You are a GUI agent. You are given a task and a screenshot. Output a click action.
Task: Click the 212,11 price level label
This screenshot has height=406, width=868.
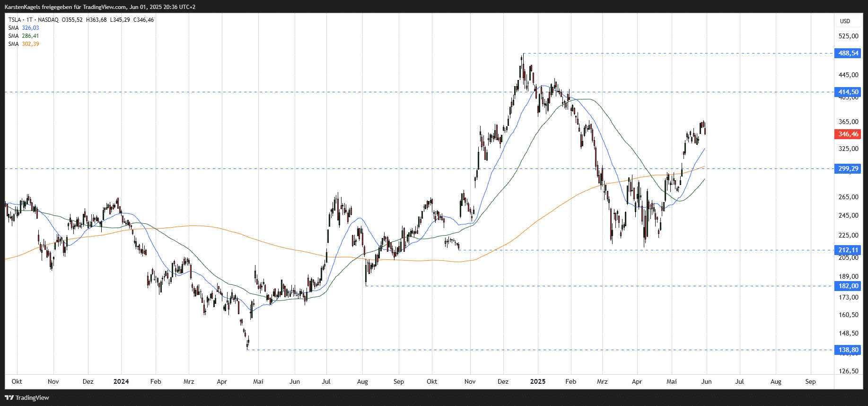[x=848, y=250]
